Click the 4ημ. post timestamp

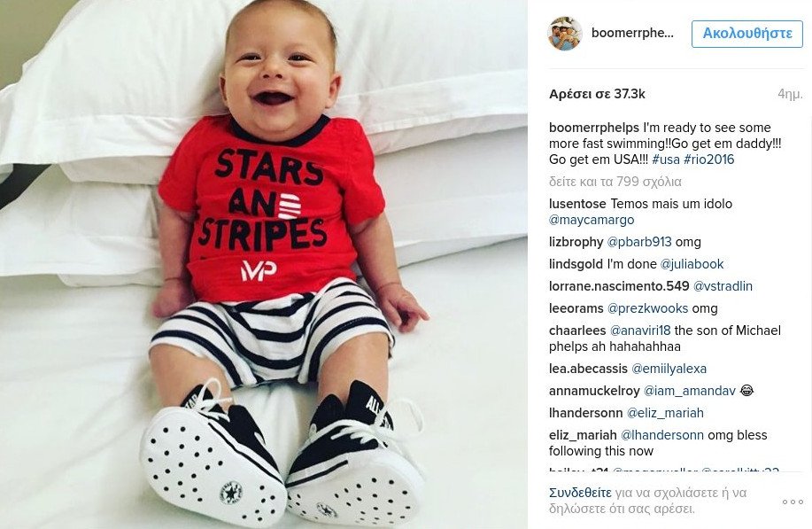coord(790,94)
